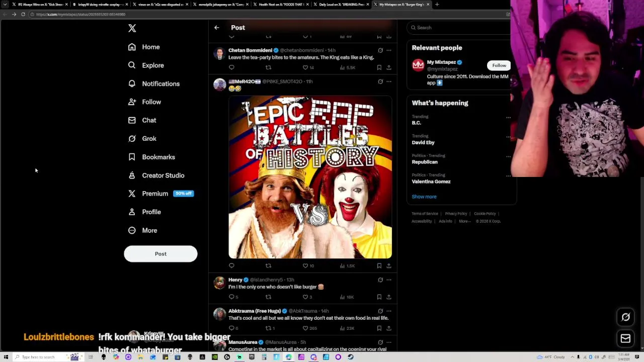The image size is (644, 362).
Task: Open options for the David Eby trend
Action: coord(508,137)
